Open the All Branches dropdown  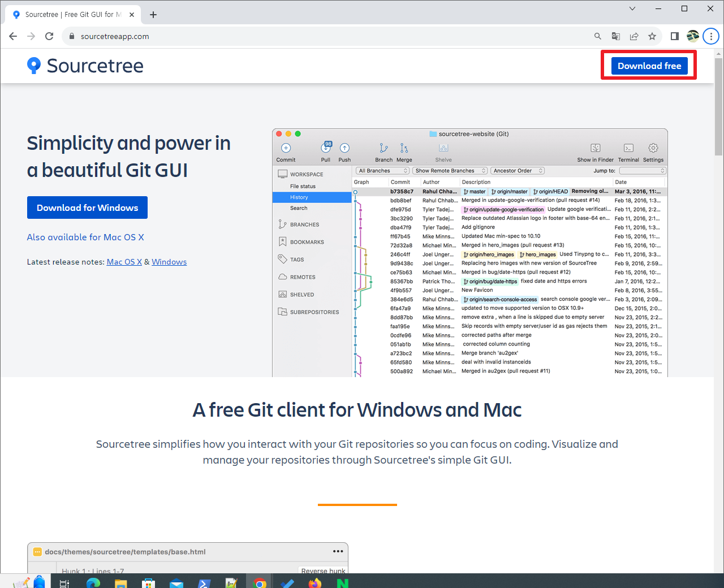[382, 171]
